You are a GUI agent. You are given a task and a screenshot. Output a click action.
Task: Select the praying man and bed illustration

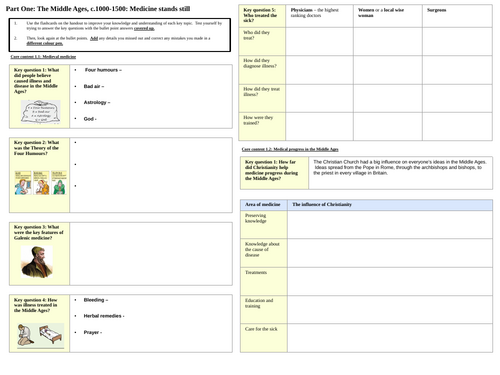[x=40, y=336]
